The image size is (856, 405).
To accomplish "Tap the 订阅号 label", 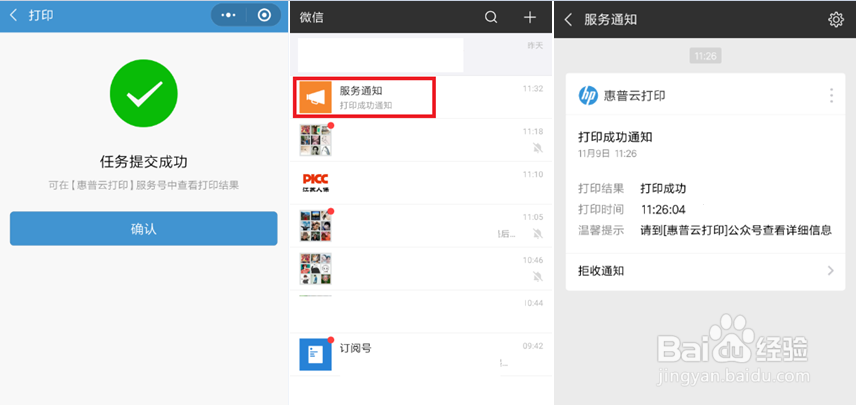I will [355, 348].
